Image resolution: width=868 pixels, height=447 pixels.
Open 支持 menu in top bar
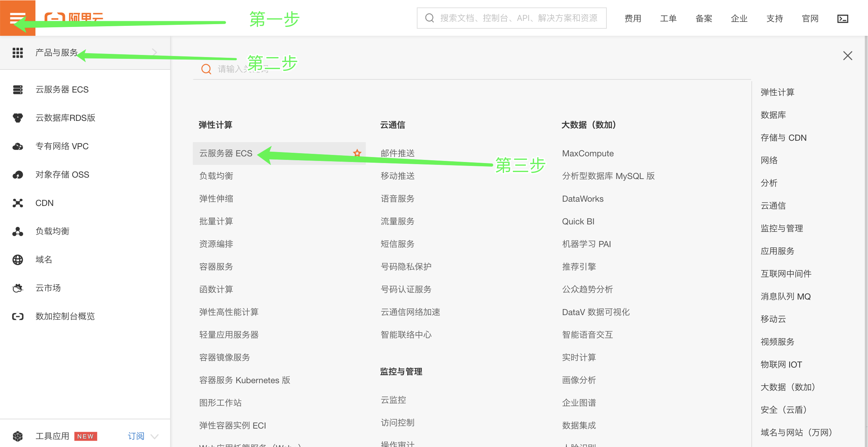point(774,18)
